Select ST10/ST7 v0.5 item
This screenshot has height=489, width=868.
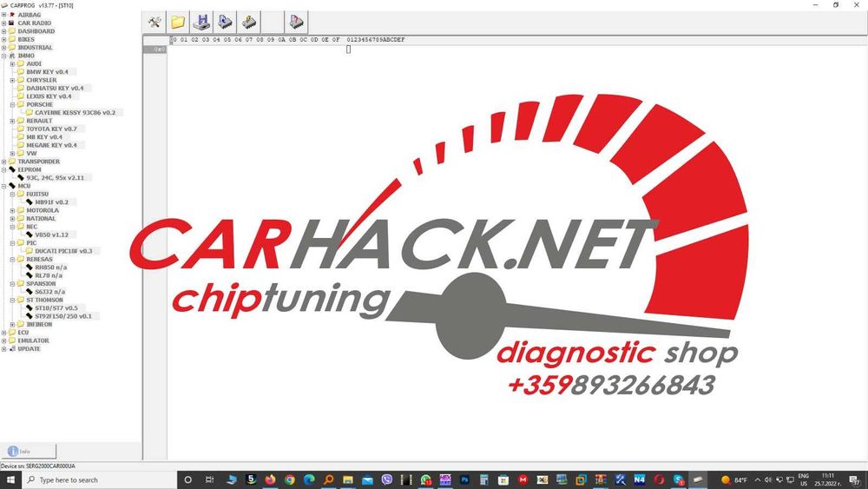click(56, 308)
